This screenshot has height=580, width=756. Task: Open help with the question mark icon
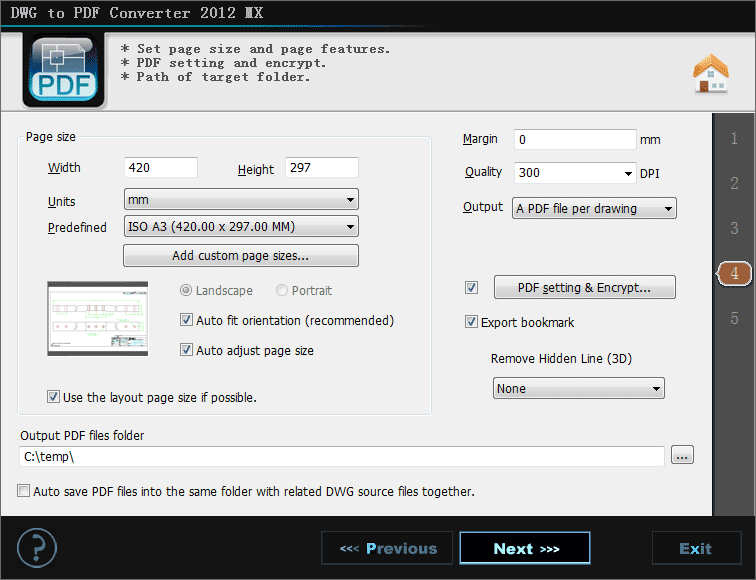point(37,548)
